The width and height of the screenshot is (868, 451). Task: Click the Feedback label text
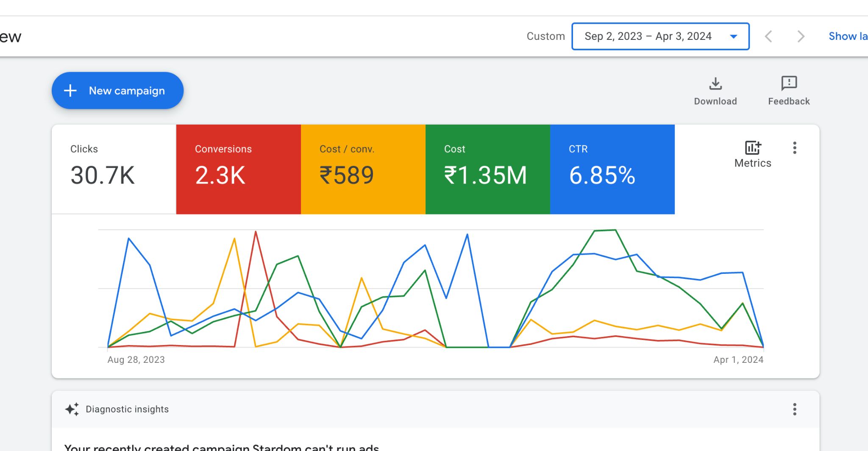pos(789,101)
